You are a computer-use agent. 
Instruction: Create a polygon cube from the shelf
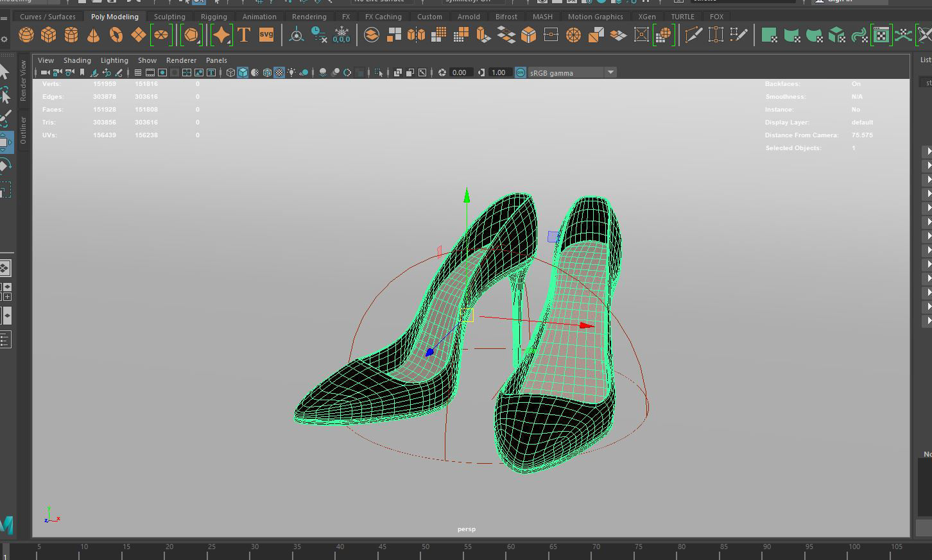[x=49, y=35]
